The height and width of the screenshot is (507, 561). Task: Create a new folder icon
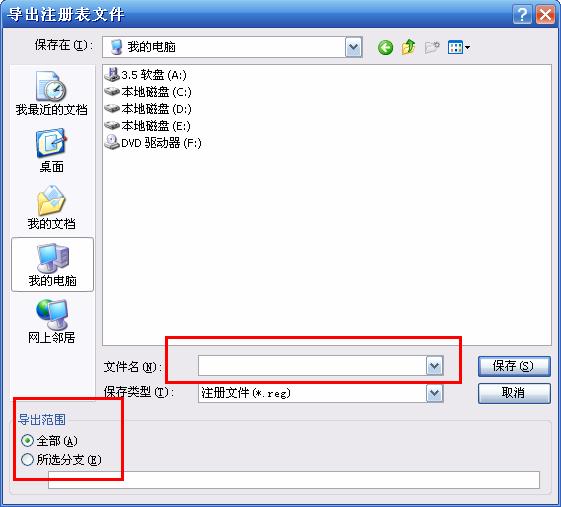pyautogui.click(x=432, y=47)
